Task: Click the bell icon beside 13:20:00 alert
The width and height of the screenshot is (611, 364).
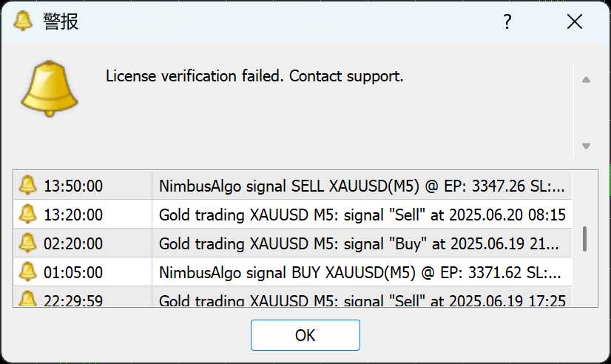Action: click(x=27, y=214)
